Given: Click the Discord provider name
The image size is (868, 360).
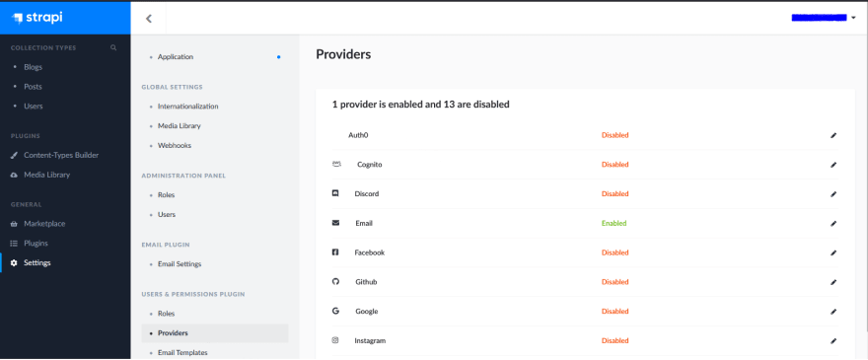Looking at the screenshot, I should point(367,194).
